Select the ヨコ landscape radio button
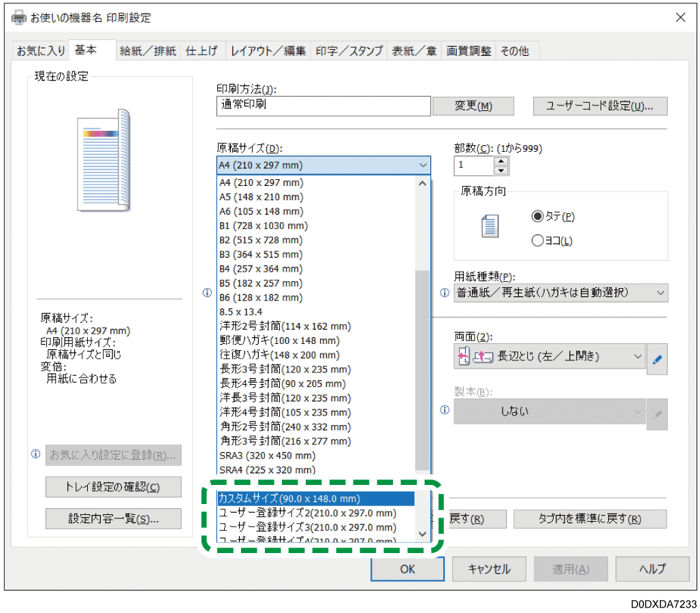The image size is (700, 613). [x=538, y=240]
